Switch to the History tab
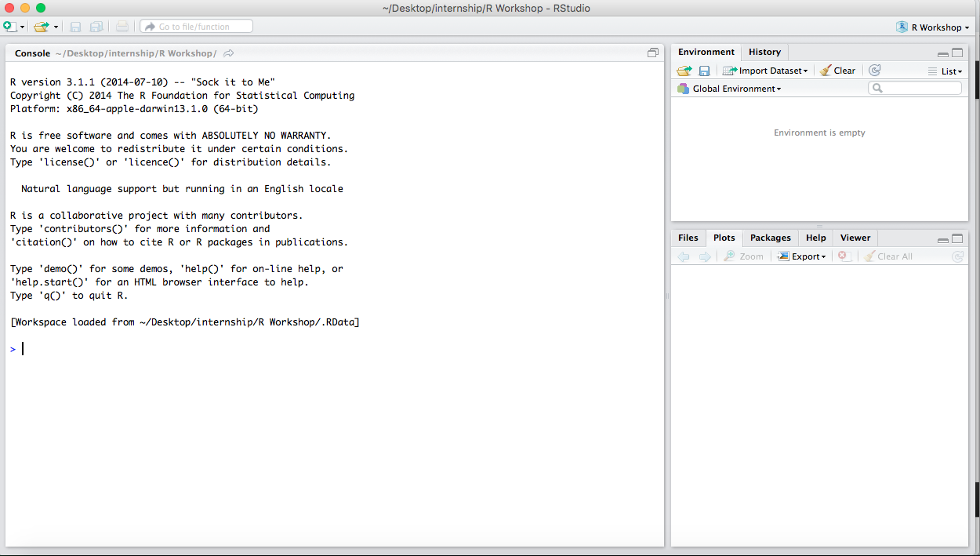Screen dimensions: 980x556 pos(764,52)
